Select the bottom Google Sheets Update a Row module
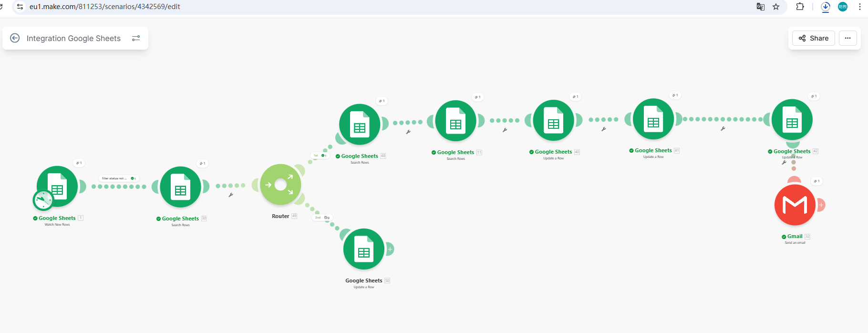The width and height of the screenshot is (868, 333). click(x=363, y=249)
